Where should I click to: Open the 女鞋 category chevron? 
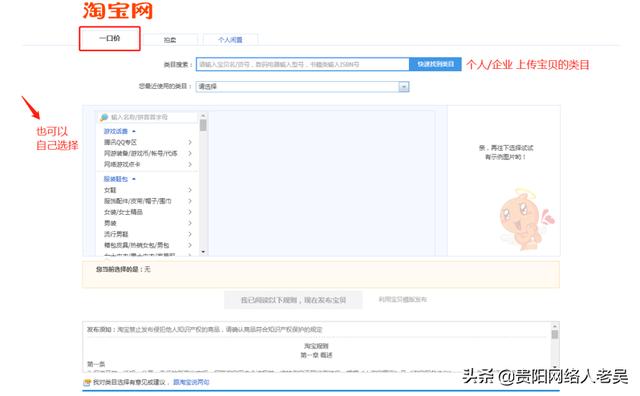pyautogui.click(x=190, y=190)
